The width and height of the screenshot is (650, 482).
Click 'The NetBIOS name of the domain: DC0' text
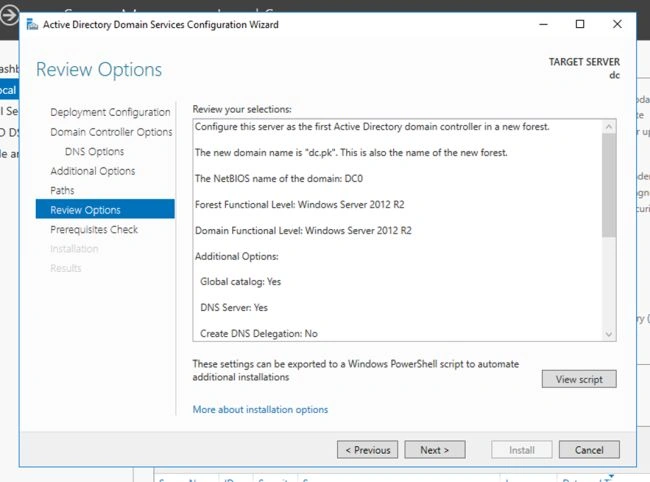click(x=279, y=179)
